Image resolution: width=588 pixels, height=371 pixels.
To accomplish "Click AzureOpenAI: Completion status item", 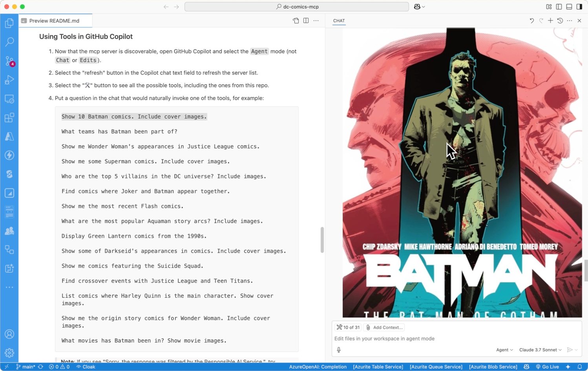I will 318,367.
